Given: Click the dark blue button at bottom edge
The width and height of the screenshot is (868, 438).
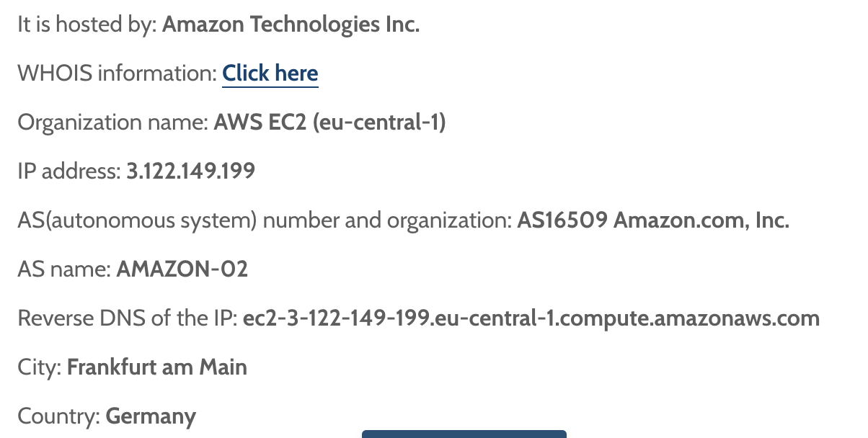Looking at the screenshot, I should click(x=464, y=434).
